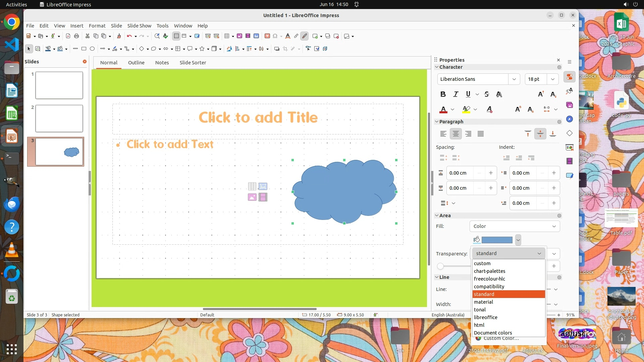This screenshot has width=644, height=362.
Task: Click the text Shadow icon
Action: [x=499, y=94]
